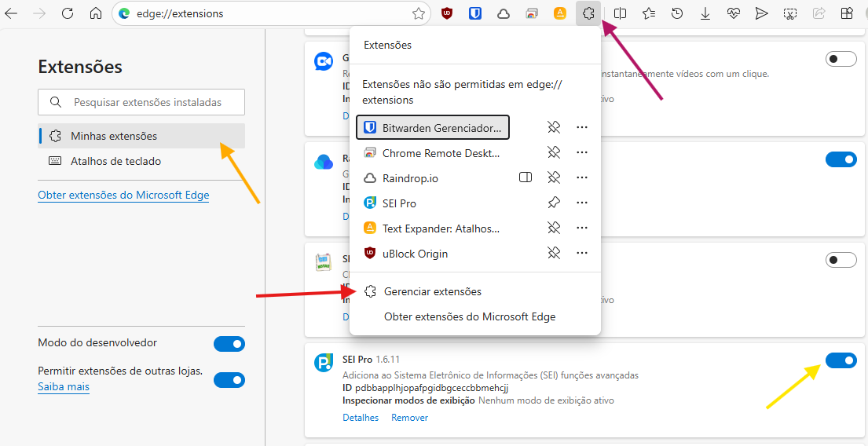Disable Permitir extensões de outras lojas
Viewport: 868px width, 446px height.
click(229, 380)
